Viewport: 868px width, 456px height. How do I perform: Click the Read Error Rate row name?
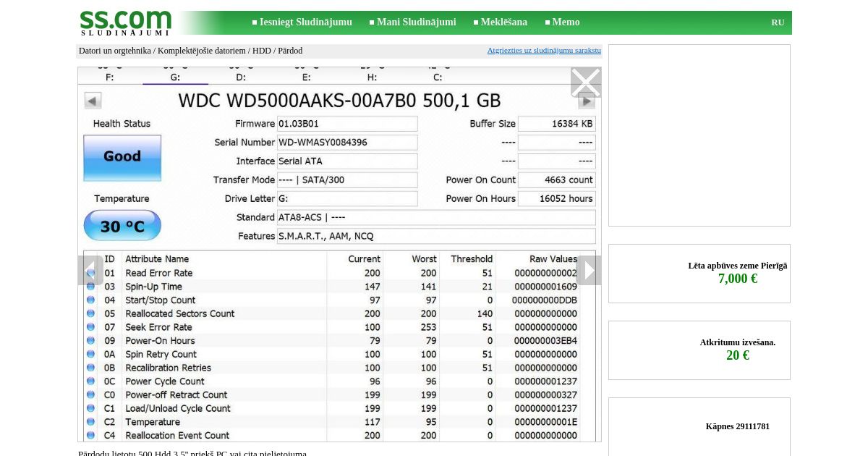(x=159, y=273)
